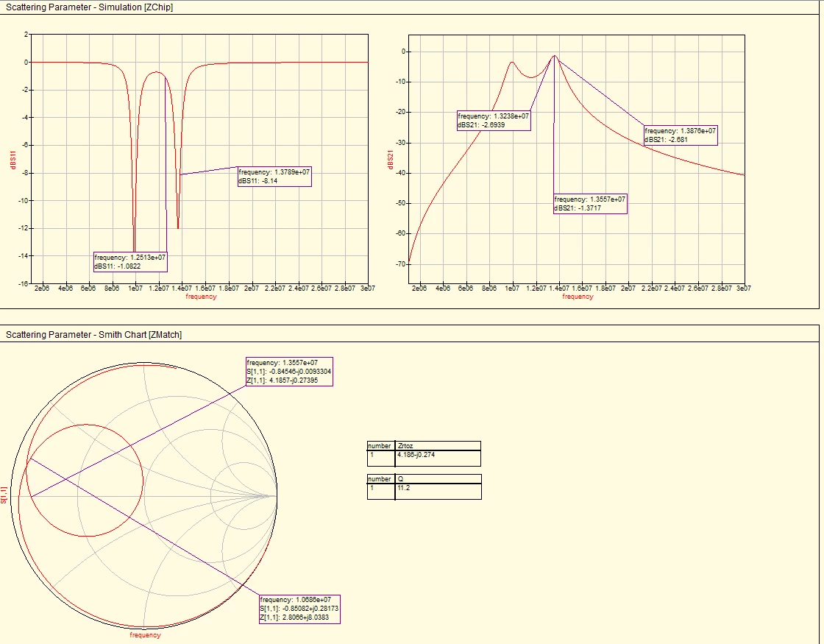Click the frequency axis label under dBS11 plot

click(202, 297)
